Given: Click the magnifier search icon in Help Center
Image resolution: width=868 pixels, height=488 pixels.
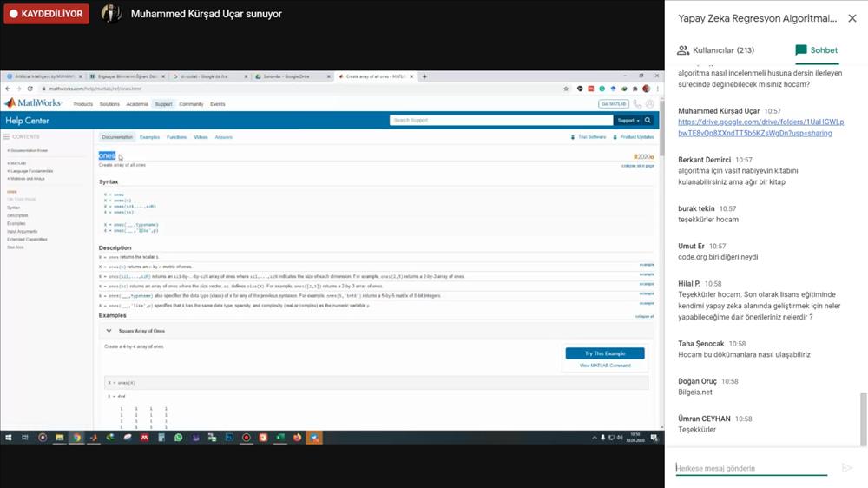Looking at the screenshot, I should click(648, 120).
